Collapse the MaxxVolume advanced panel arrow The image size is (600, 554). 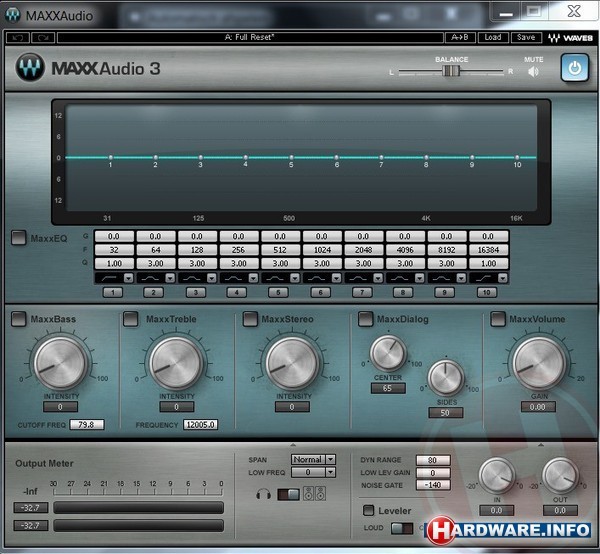(541, 445)
